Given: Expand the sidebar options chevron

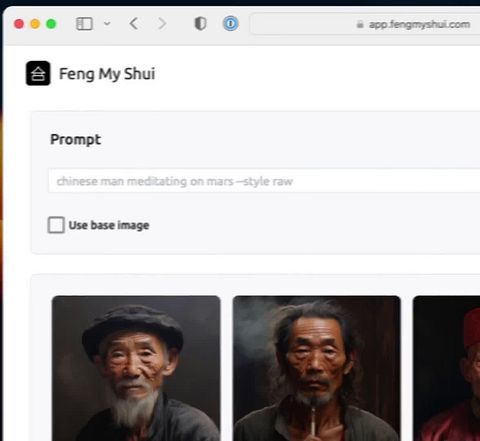Looking at the screenshot, I should click(x=107, y=24).
